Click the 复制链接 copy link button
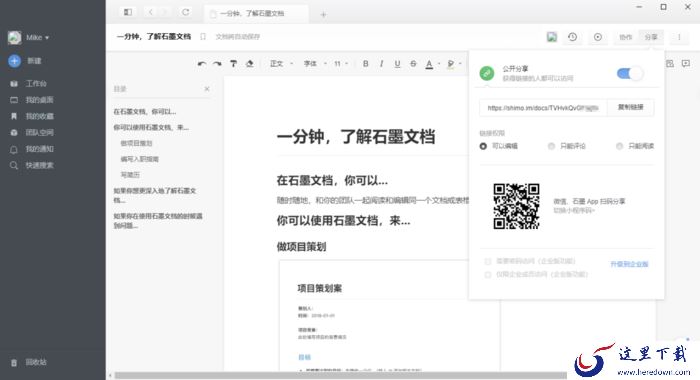This screenshot has height=380, width=700. [630, 108]
